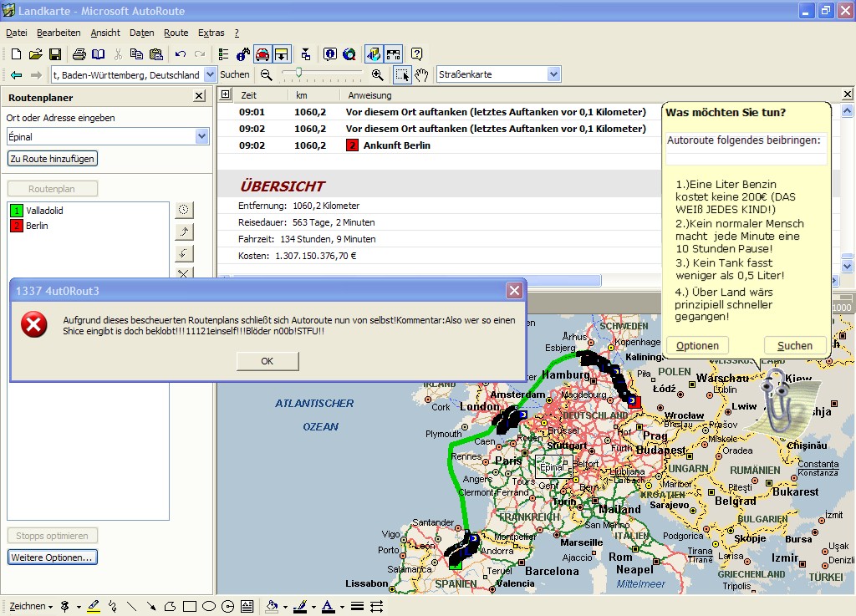
Task: Open the Ansicht menu
Action: click(105, 33)
